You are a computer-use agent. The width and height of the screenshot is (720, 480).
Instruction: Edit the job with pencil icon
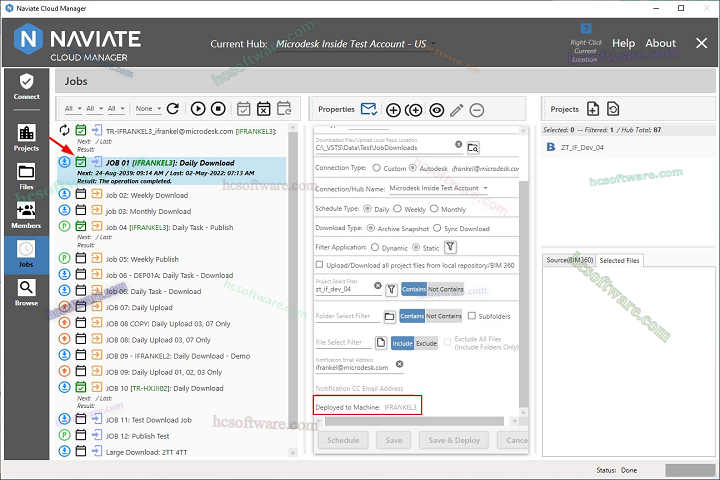coord(456,110)
